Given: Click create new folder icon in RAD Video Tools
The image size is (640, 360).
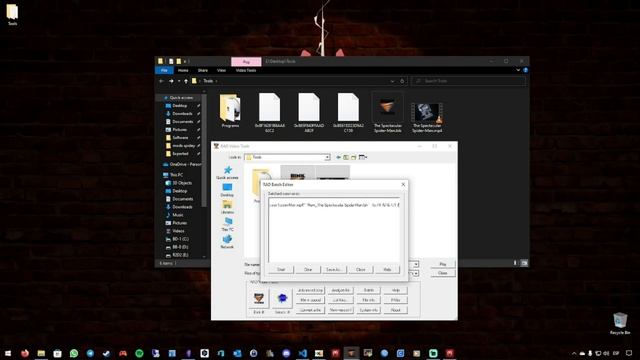Looking at the screenshot, I should point(353,157).
